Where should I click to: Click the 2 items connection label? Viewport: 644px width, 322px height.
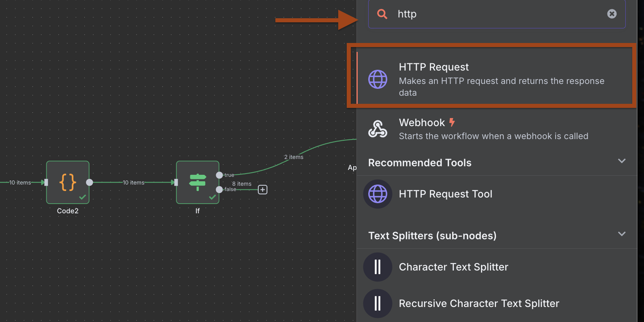pyautogui.click(x=294, y=157)
